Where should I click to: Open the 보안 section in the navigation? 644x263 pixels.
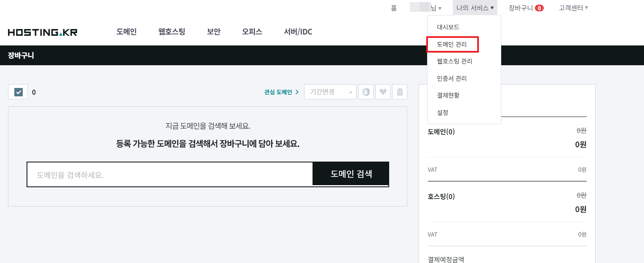coord(214,31)
